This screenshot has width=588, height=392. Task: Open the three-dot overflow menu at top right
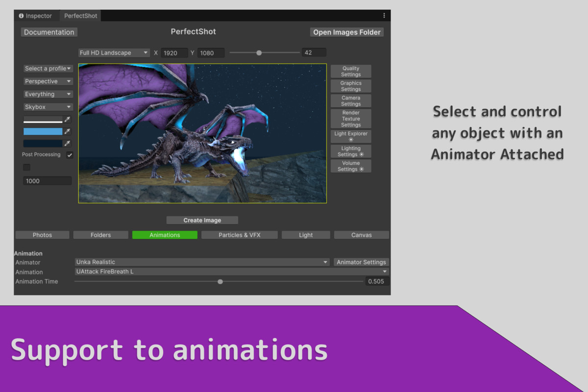[x=384, y=15]
